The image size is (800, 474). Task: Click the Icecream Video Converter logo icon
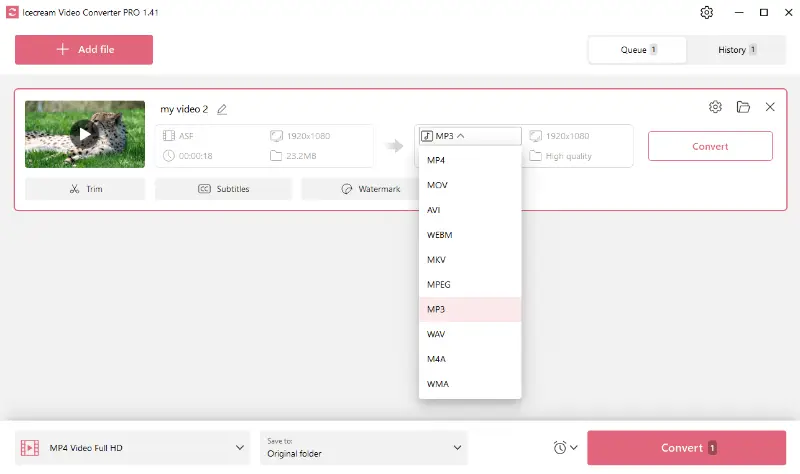point(12,12)
